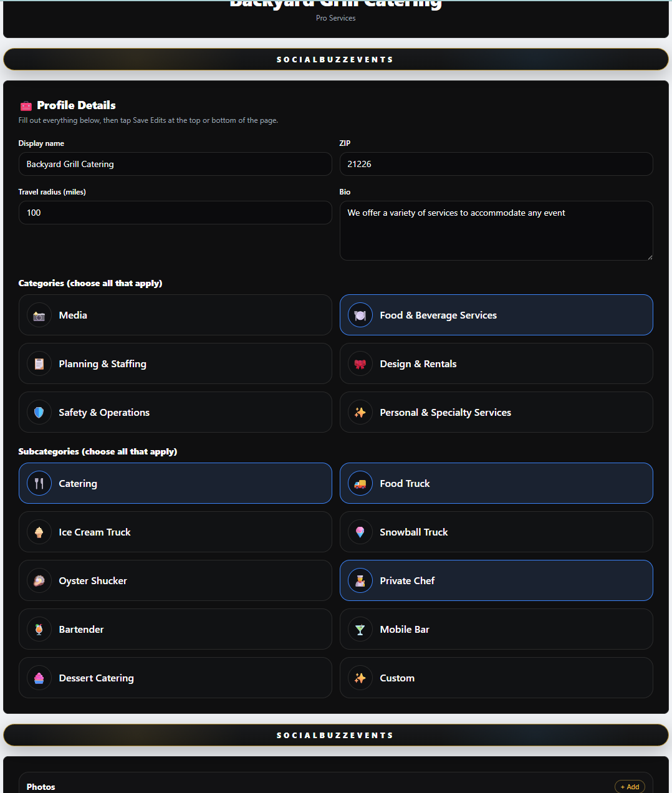Click the shield icon for Safety & Operations
Viewport: 672px width, 793px height.
point(39,413)
